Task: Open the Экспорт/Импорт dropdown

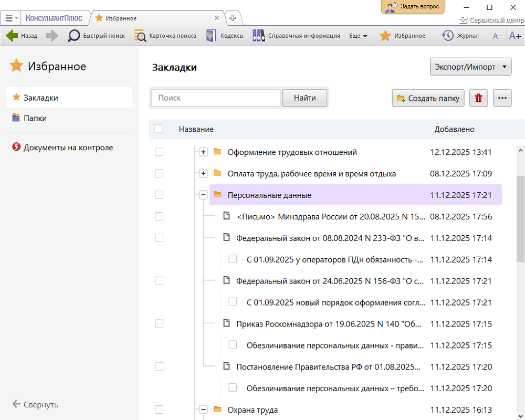Action: coord(470,67)
